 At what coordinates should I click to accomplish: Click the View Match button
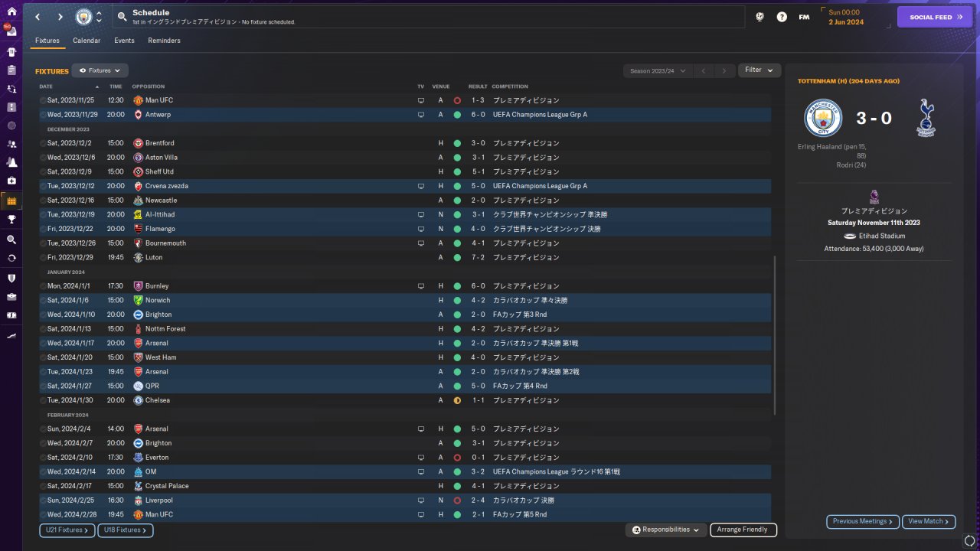929,521
